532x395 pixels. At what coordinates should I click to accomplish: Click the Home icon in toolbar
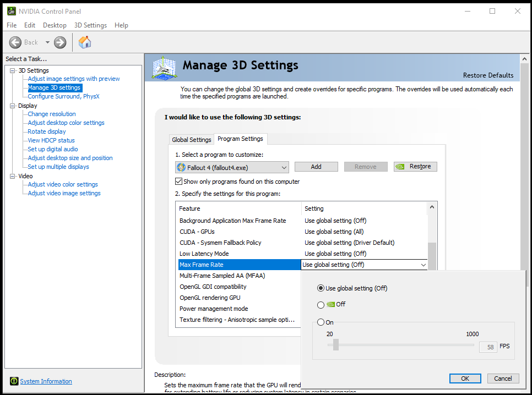point(85,42)
